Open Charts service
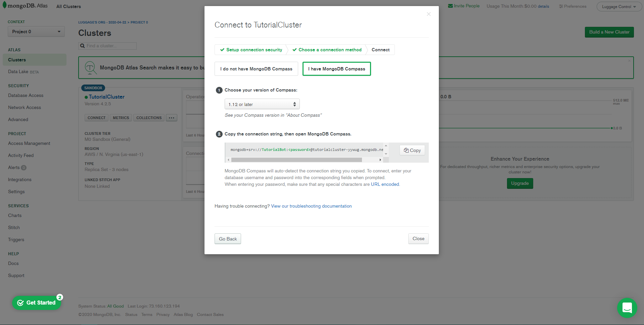The image size is (644, 325). 15,216
